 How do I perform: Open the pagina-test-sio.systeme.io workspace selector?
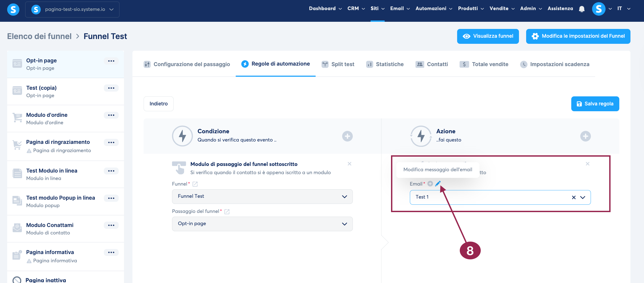(x=72, y=10)
